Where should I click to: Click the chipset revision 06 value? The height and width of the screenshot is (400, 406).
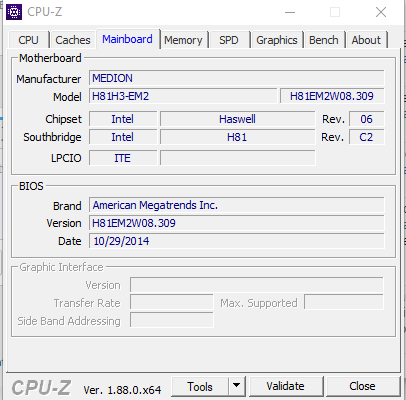coord(366,119)
